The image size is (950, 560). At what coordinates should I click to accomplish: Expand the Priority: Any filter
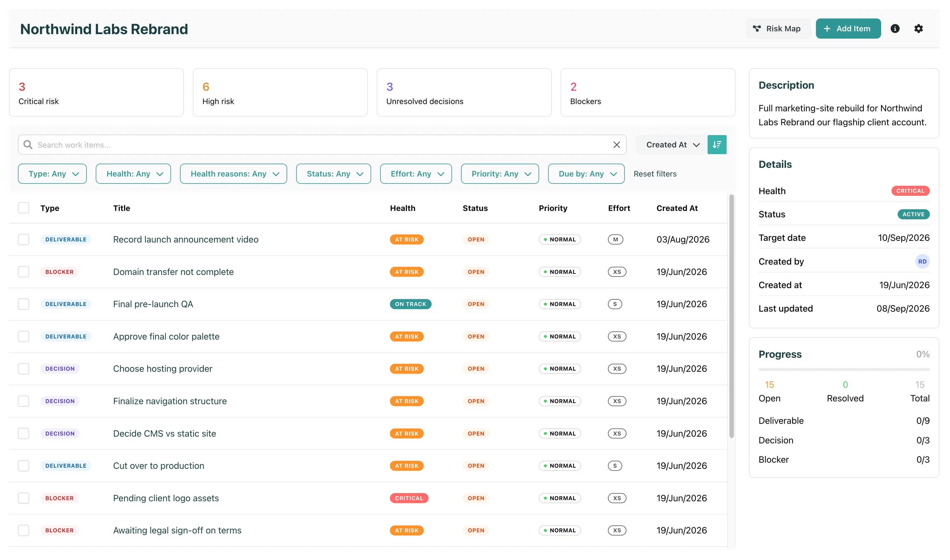(500, 174)
